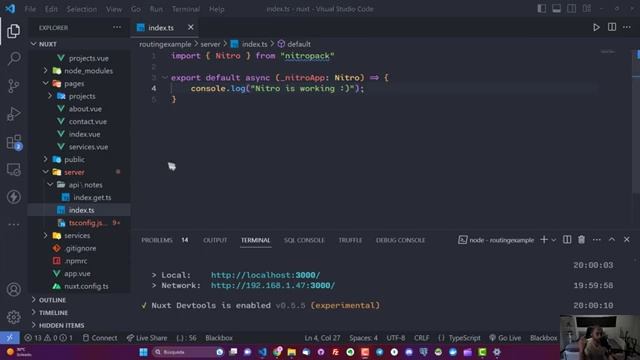The image size is (640, 360).
Task: Toggle secondary side bar layout
Action: pyautogui.click(x=571, y=9)
